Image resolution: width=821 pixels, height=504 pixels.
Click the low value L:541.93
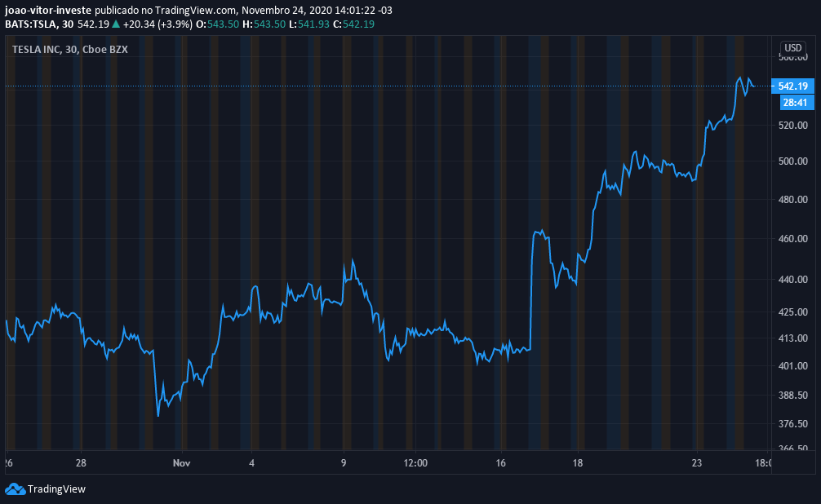[x=309, y=24]
